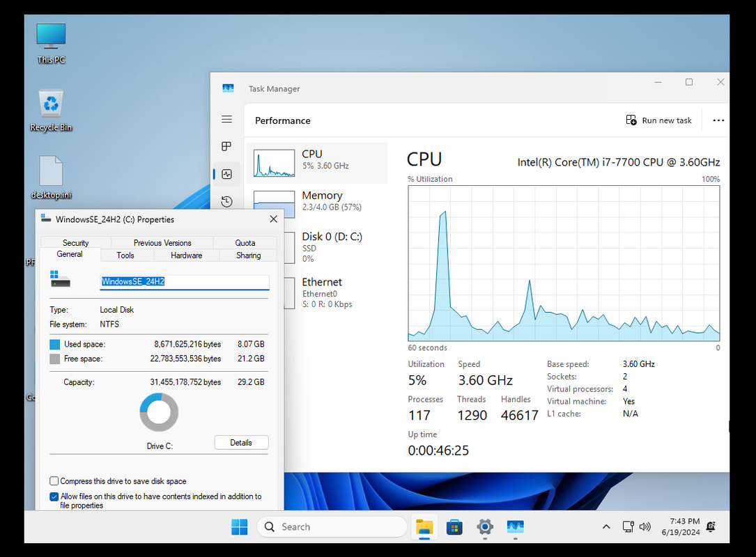Viewport: 756px width, 557px height.
Task: Open notifications bell icon in tray
Action: click(711, 526)
